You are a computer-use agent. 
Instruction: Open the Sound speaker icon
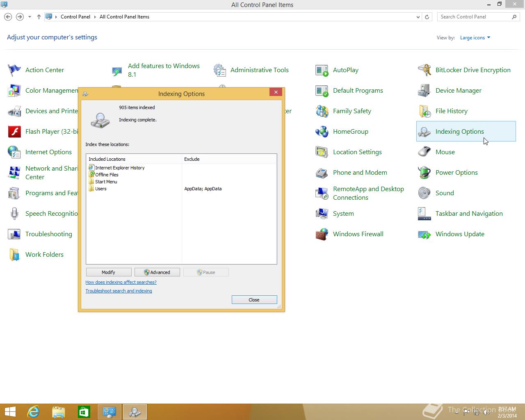(425, 193)
